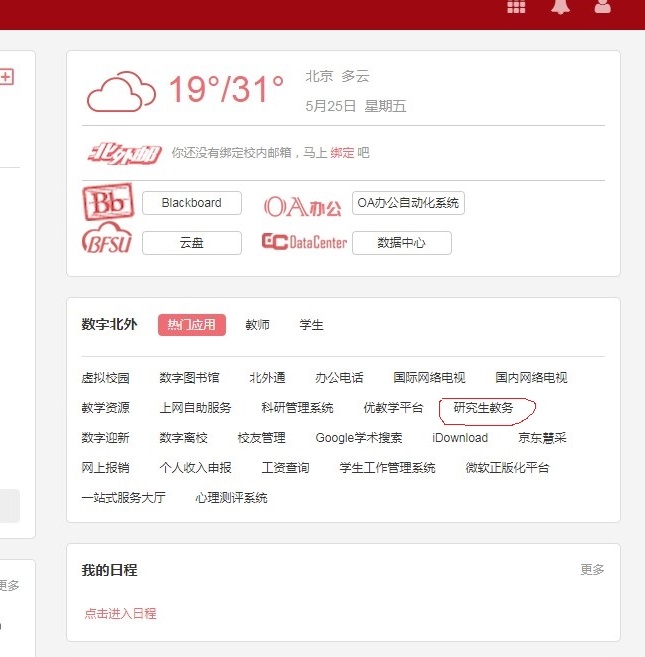
Task: Open 上网自助服务 link
Action: point(195,408)
